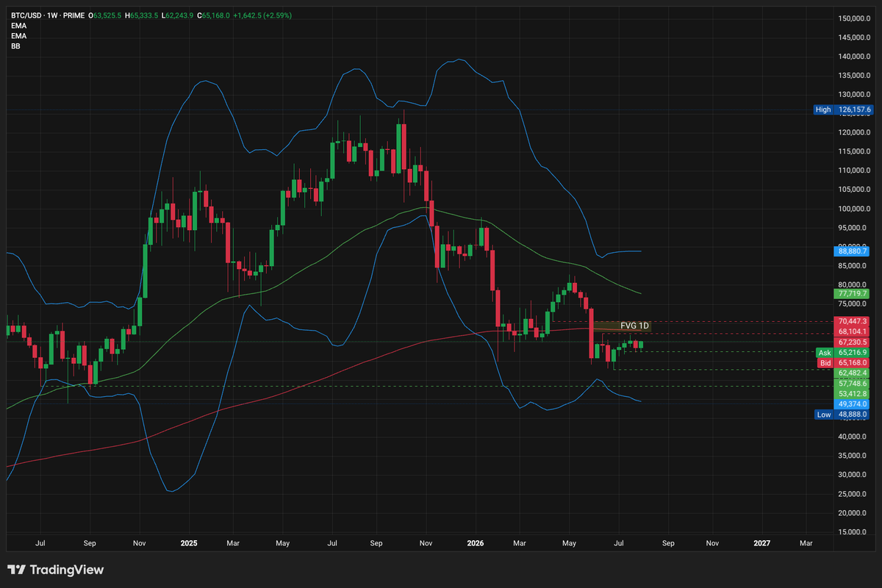The height and width of the screenshot is (588, 882).
Task: Click the open value O63,525.5
Action: [x=105, y=15]
